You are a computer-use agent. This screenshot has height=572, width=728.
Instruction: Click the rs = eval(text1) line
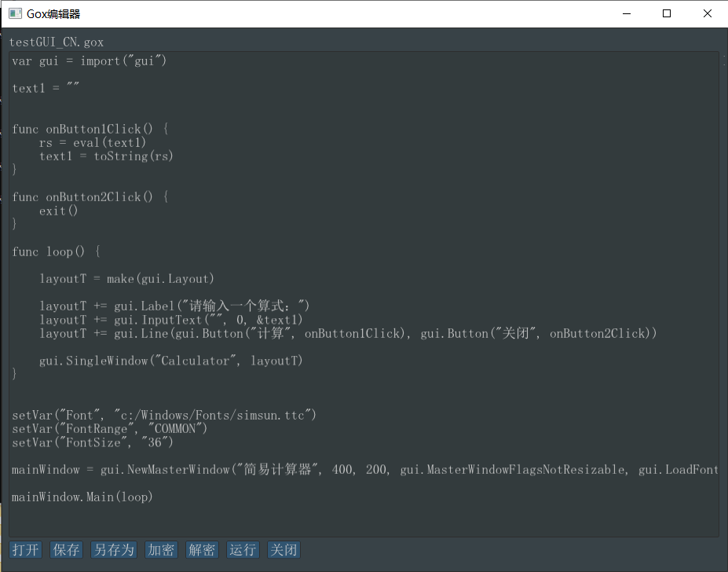tap(93, 143)
